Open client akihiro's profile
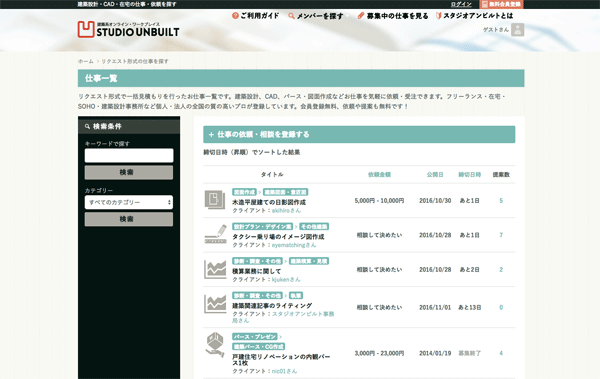This screenshot has height=379, width=600. pos(286,211)
